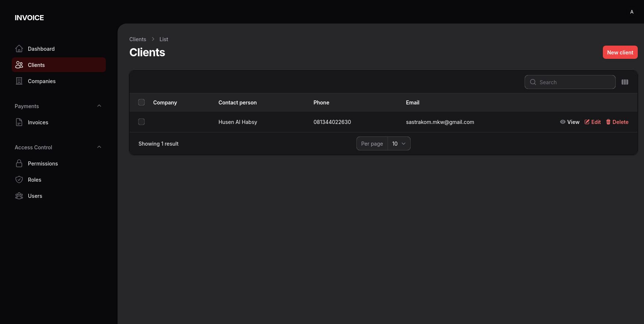The width and height of the screenshot is (644, 324).
Task: Delete the Husen Al Habsy client
Action: tap(617, 122)
